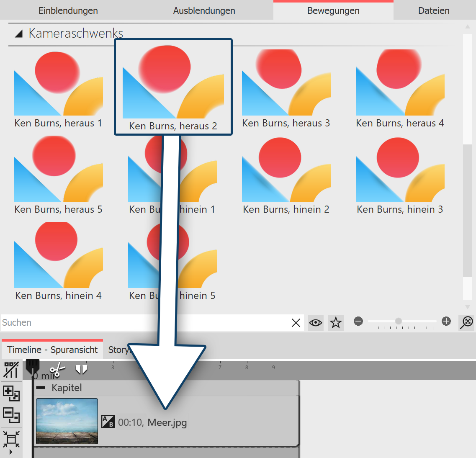Select the Meer.jpg image thumbnail

[67, 421]
